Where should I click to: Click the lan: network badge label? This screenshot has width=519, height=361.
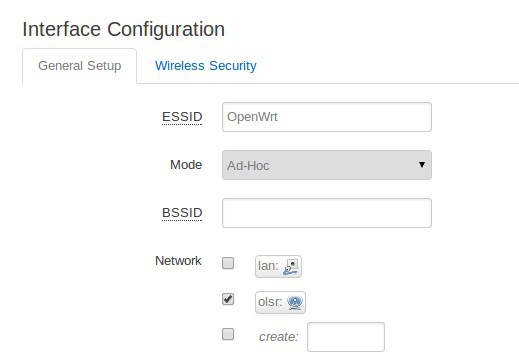click(278, 266)
